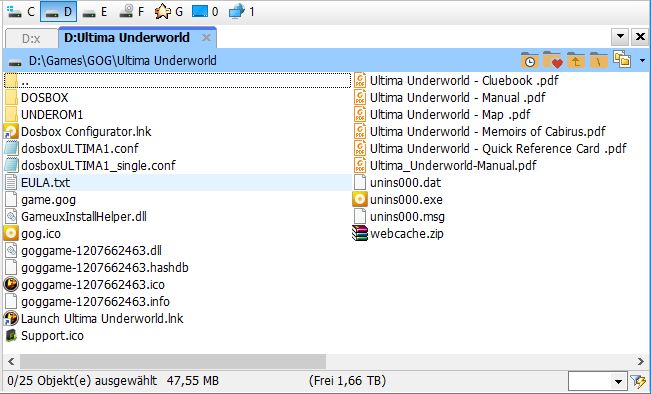
Task: Click the D:\Games\GOG\Ultima Underworld path
Action: [122, 61]
